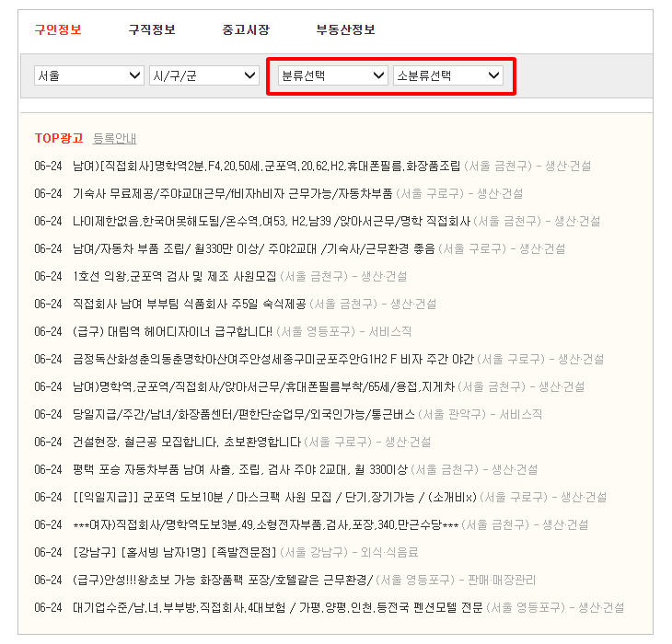Open the 분류선택 category dropdown
Viewport: 672px width, 644px height.
pos(333,75)
